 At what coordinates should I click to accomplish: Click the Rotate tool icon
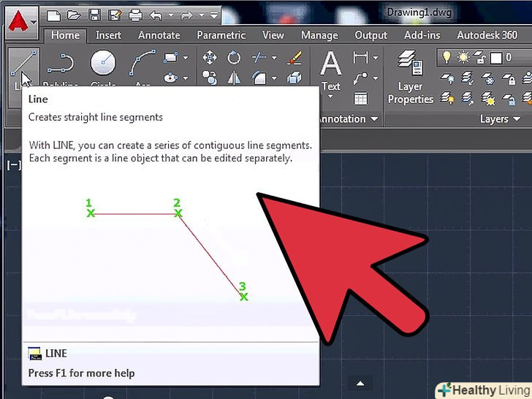[234, 58]
